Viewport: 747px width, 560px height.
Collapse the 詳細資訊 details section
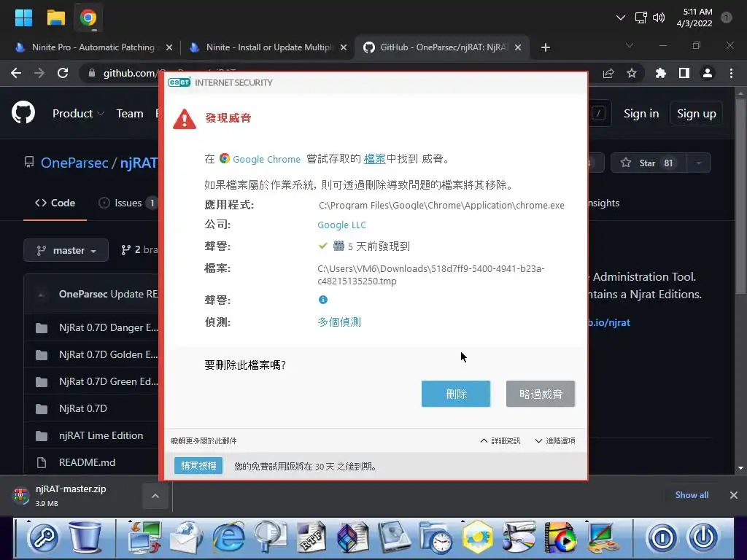500,441
